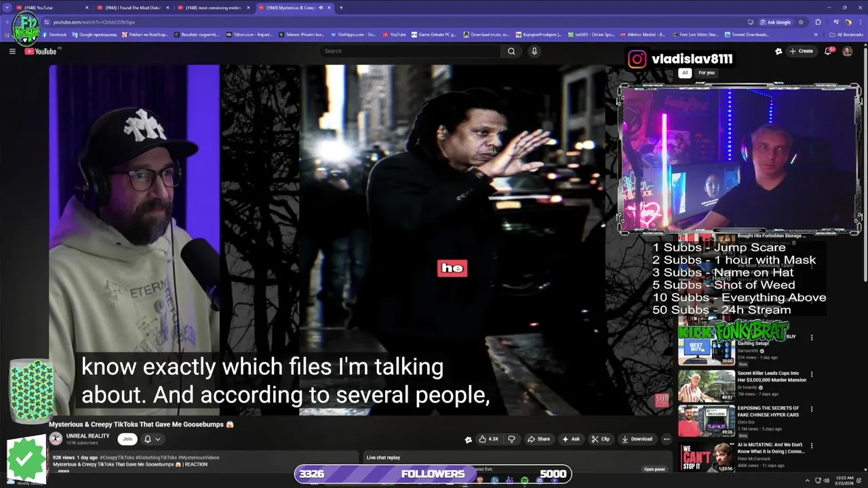
Task: Like the video with thumbs up
Action: (489, 439)
